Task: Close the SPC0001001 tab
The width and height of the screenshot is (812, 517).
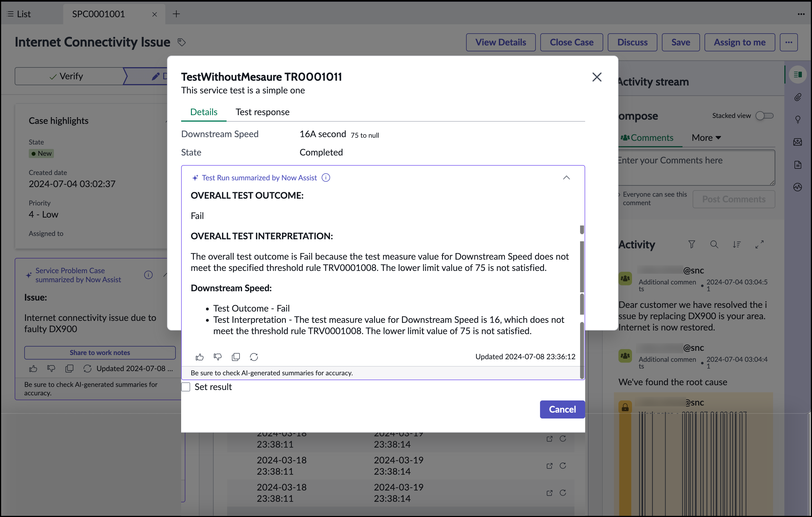Action: pos(154,14)
